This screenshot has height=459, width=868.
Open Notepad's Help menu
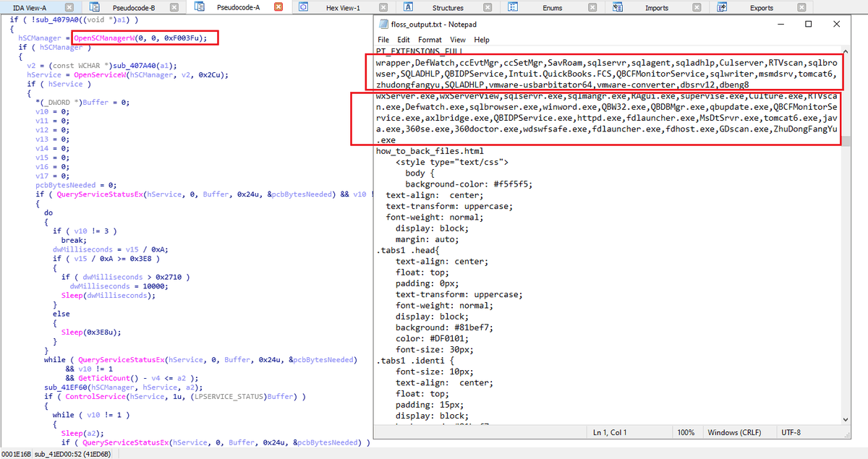[x=482, y=40]
